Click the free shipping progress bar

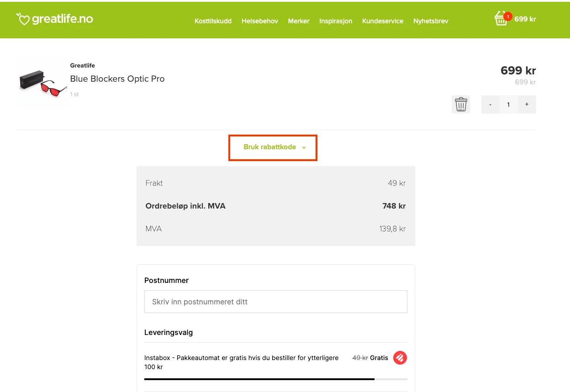pyautogui.click(x=276, y=379)
